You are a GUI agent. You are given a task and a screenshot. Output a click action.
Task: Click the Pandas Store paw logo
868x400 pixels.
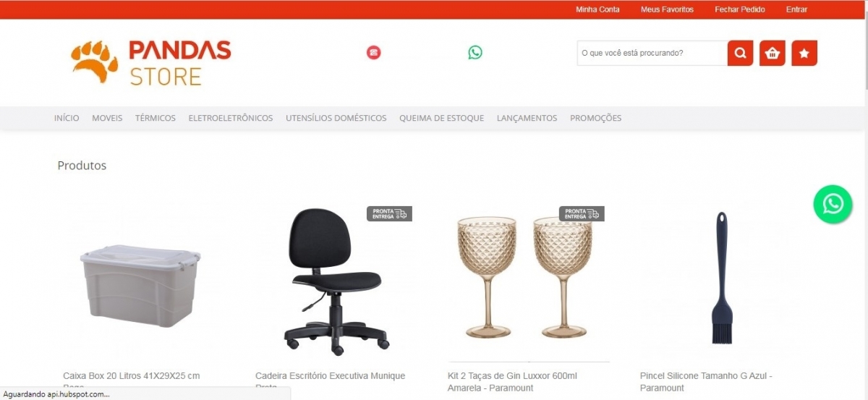coord(151,62)
